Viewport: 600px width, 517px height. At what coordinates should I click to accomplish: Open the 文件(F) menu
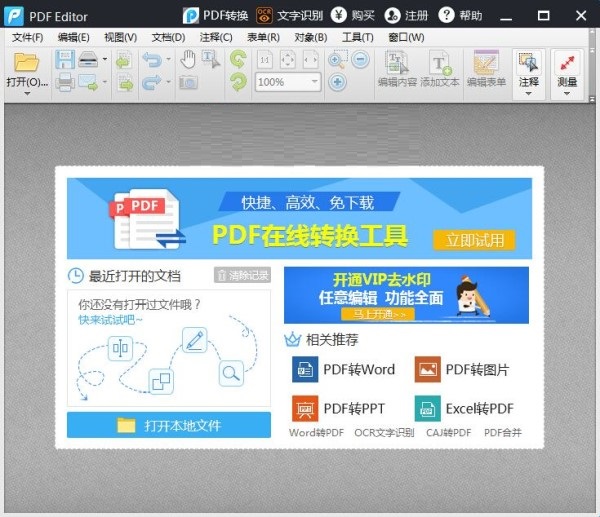[x=28, y=38]
